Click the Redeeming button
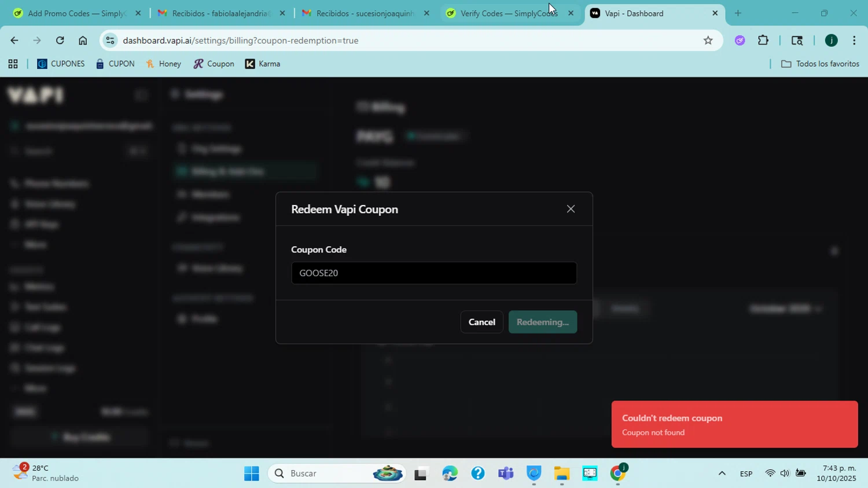The width and height of the screenshot is (868, 488). pyautogui.click(x=543, y=322)
